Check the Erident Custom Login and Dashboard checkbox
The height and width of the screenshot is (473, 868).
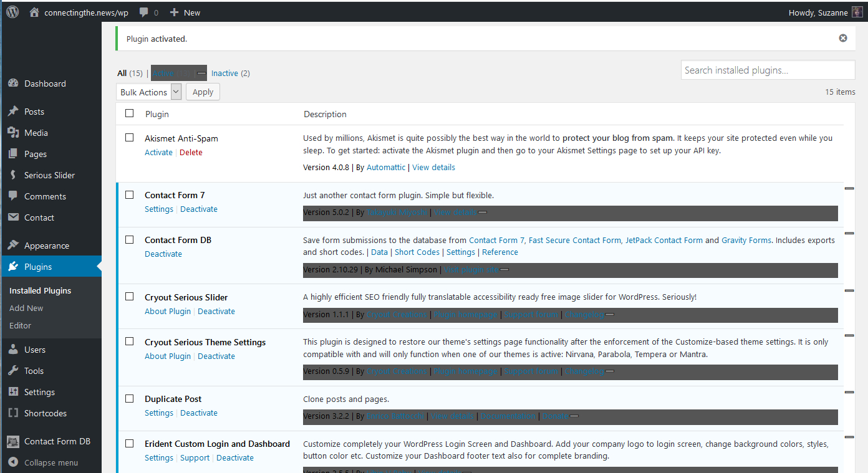130,443
